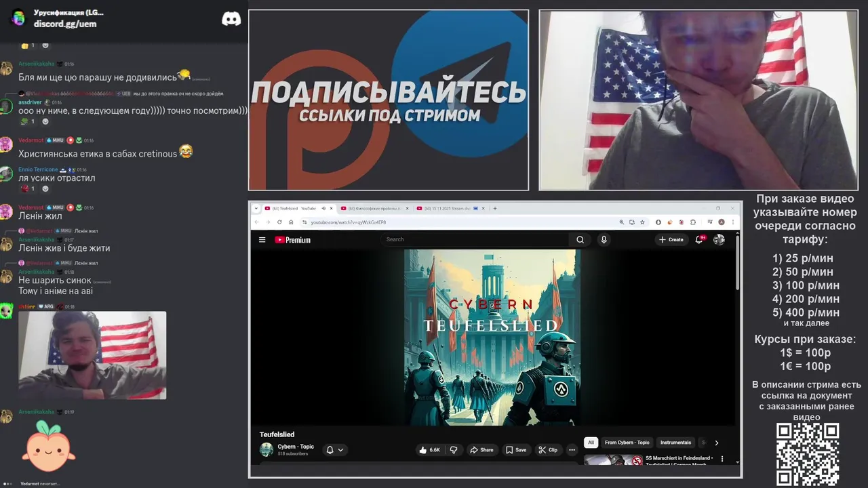Switch to the 15.11.2025 Stream tab

(x=451, y=208)
